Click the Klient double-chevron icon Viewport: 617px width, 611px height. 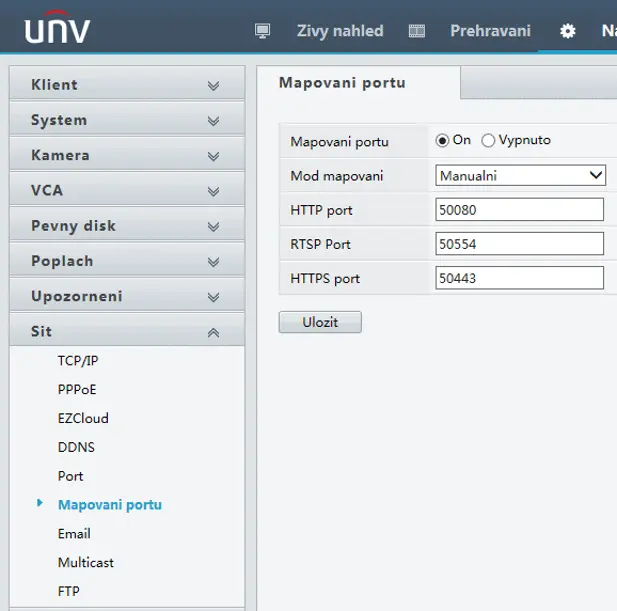click(x=213, y=85)
